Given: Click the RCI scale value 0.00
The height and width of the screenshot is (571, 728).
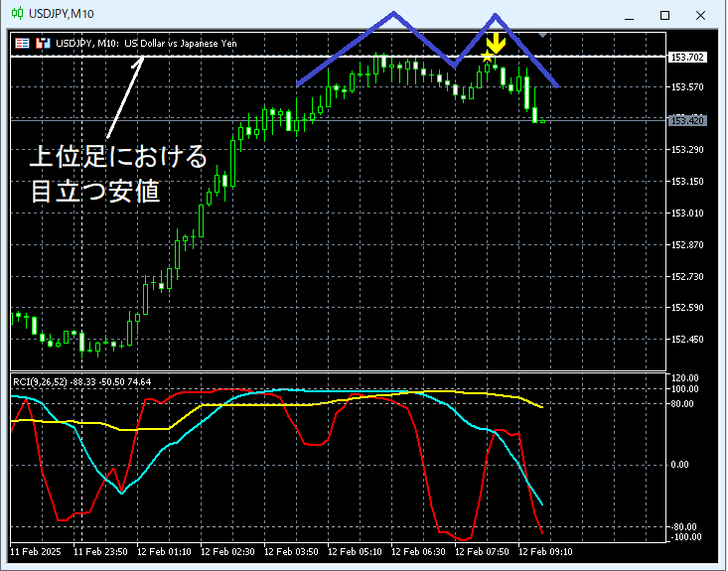Looking at the screenshot, I should pyautogui.click(x=679, y=464).
